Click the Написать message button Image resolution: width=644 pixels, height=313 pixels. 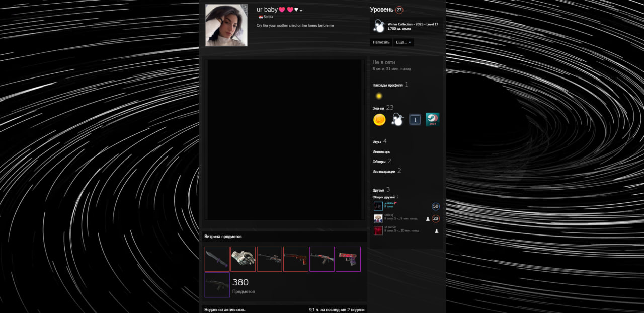[381, 42]
